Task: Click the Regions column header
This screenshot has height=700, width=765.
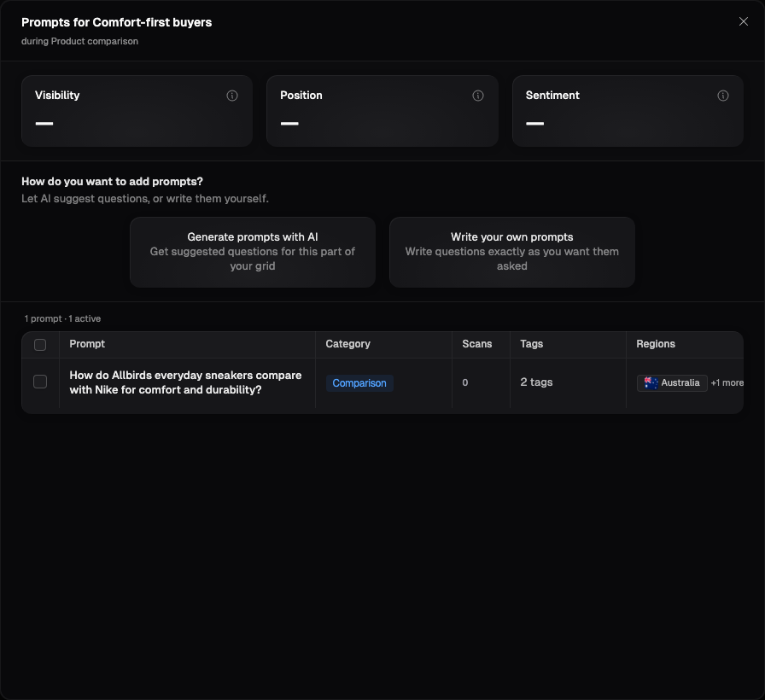Action: 656,344
